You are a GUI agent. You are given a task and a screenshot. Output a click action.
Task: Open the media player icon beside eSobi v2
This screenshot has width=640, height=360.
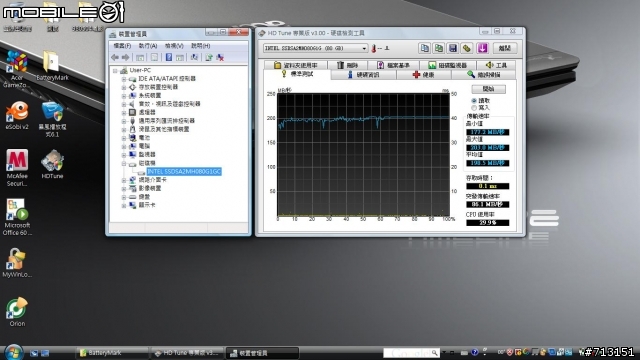(x=52, y=119)
